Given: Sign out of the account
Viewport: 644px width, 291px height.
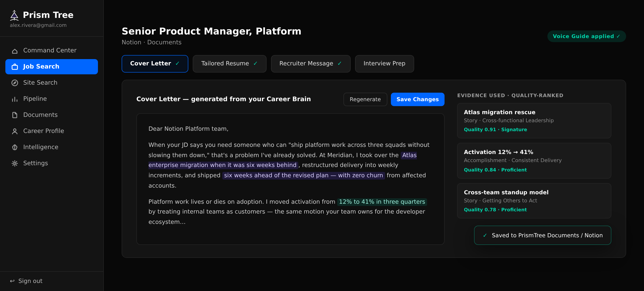Looking at the screenshot, I should (x=26, y=281).
